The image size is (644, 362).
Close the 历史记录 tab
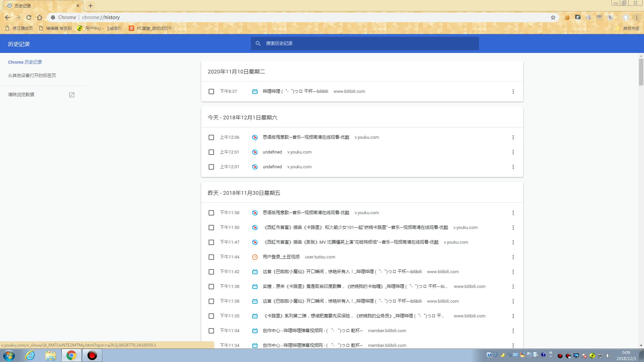(x=78, y=6)
